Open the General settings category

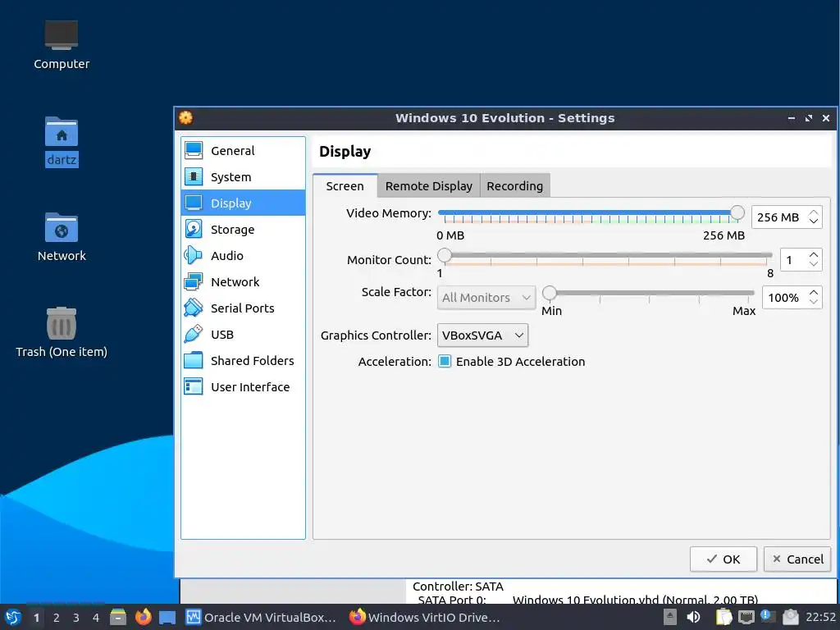point(243,151)
